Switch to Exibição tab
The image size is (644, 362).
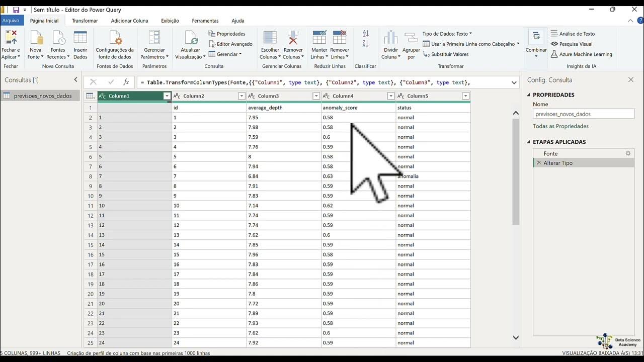tap(170, 21)
